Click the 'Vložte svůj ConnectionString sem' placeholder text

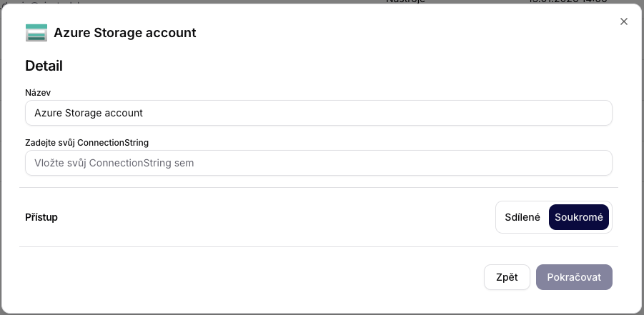[x=114, y=163]
